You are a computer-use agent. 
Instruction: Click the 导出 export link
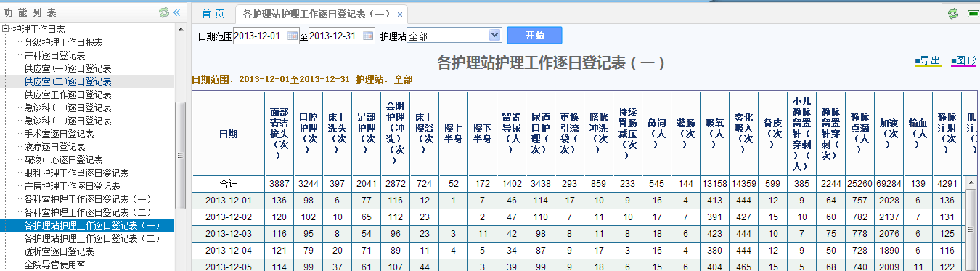click(x=928, y=60)
